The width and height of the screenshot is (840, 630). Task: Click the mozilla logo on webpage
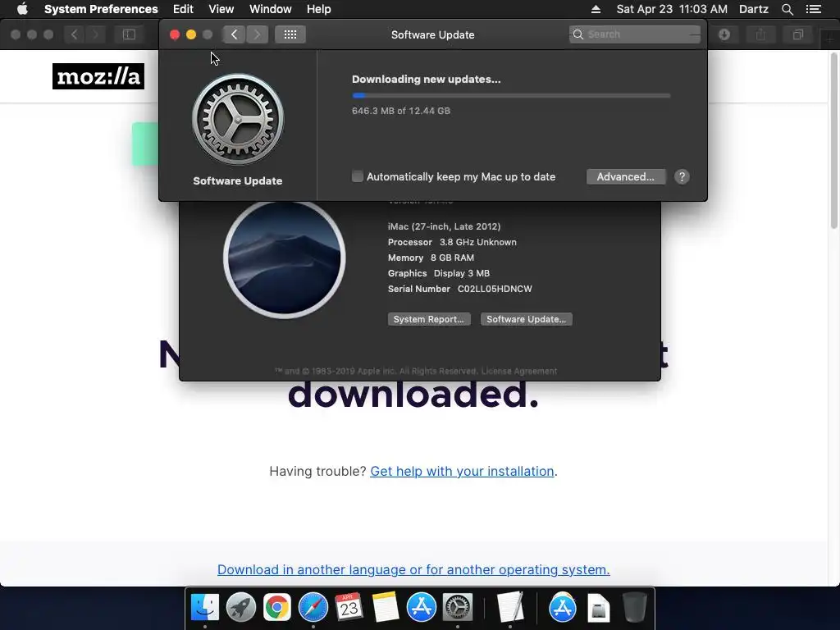tap(98, 76)
